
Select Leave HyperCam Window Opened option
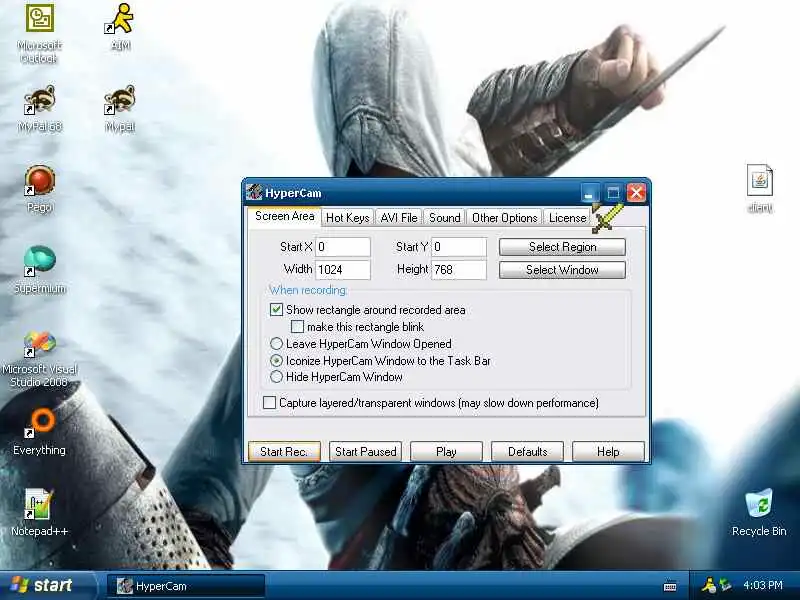pos(276,343)
